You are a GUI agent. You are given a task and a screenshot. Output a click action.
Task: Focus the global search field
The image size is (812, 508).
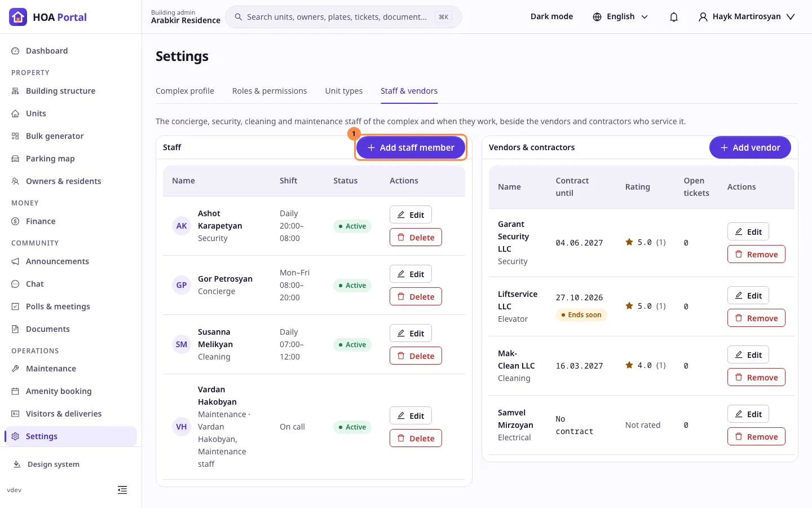coord(343,17)
